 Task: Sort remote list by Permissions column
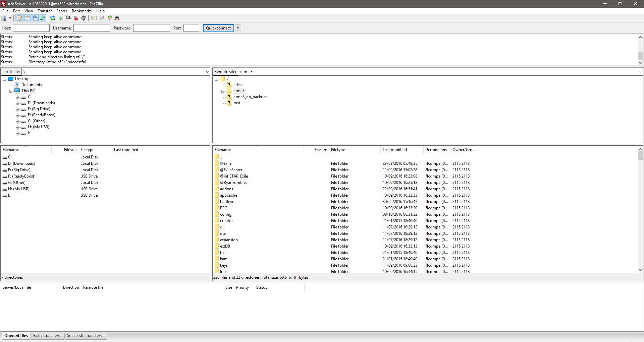click(437, 150)
